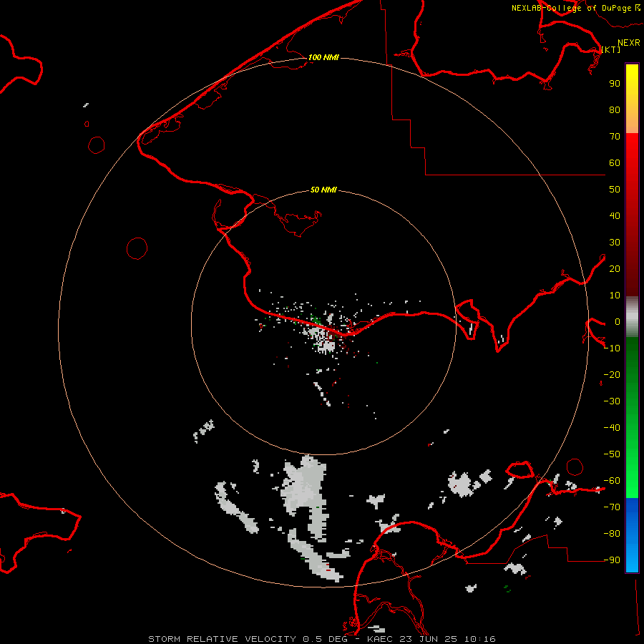Viewport: 644px width, 644px height.
Task: Click the -20 value on the color scale
Action: (612, 374)
